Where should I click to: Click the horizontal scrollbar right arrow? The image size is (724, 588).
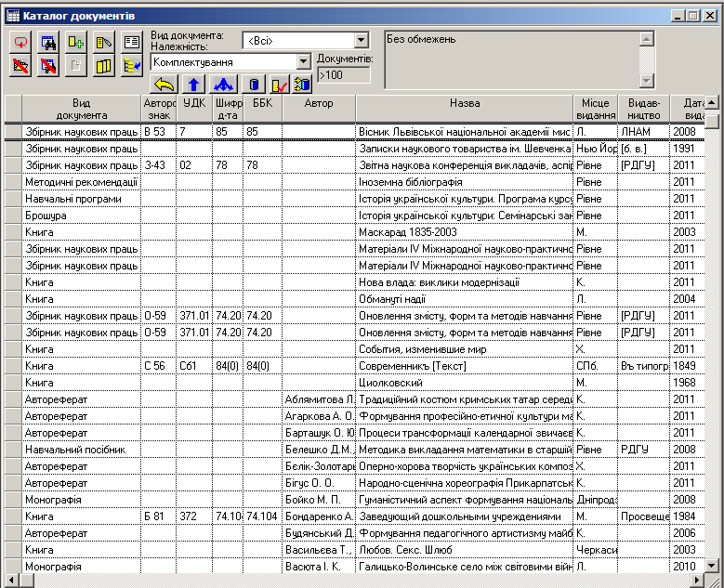[x=697, y=581]
